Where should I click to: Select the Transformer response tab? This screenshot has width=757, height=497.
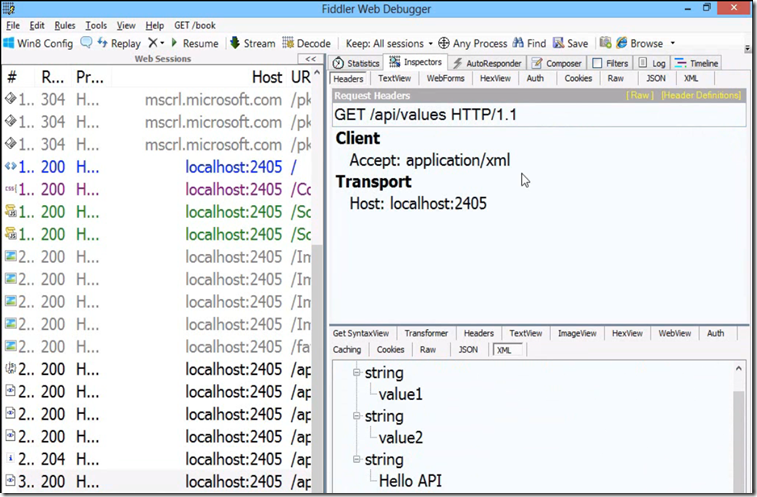[x=426, y=333]
